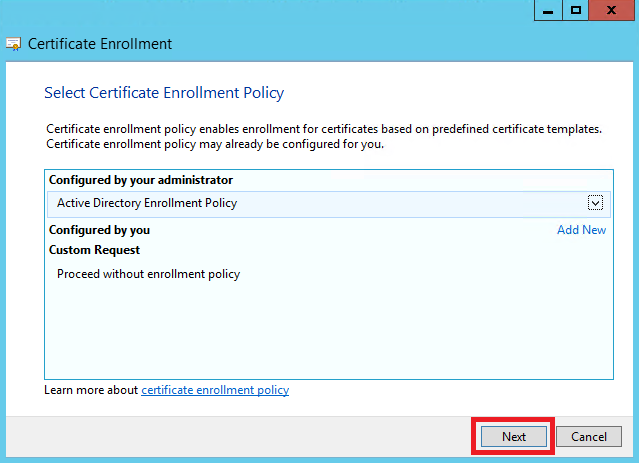Maximize the Certificate Enrollment window
The width and height of the screenshot is (639, 463).
point(575,10)
